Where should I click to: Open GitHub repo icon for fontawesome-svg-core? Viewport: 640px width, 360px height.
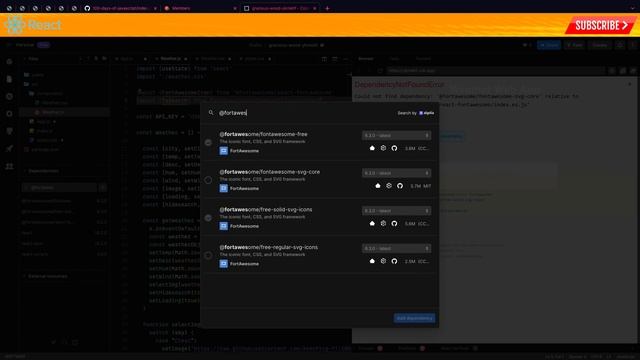click(400, 186)
